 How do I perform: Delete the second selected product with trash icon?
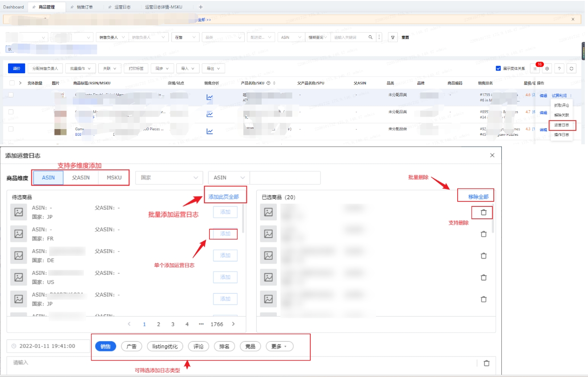tap(483, 234)
